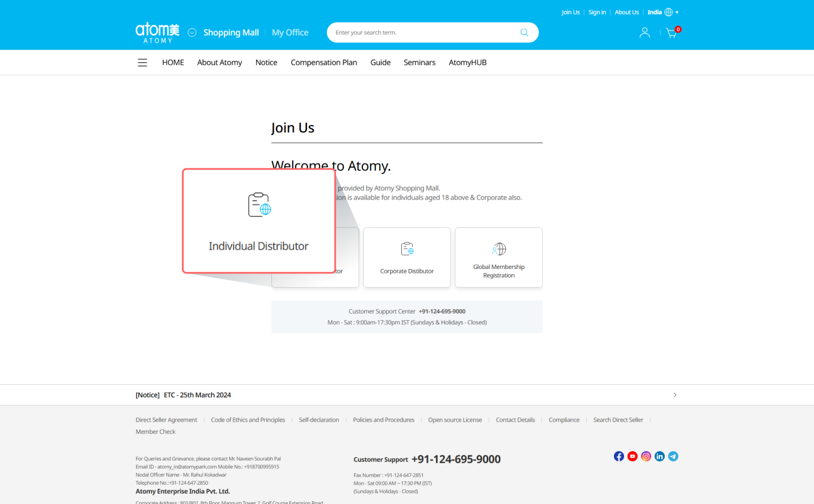Open Atomy's YouTube channel
Viewport: 814px width, 504px height.
tap(632, 456)
